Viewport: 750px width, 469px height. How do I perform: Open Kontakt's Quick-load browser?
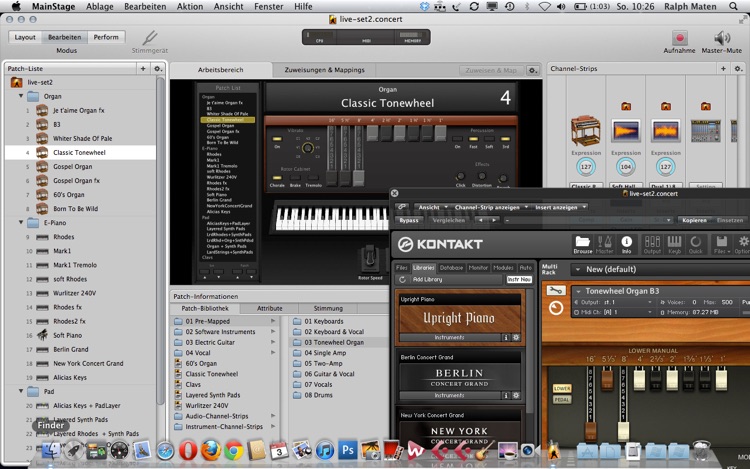(695, 244)
